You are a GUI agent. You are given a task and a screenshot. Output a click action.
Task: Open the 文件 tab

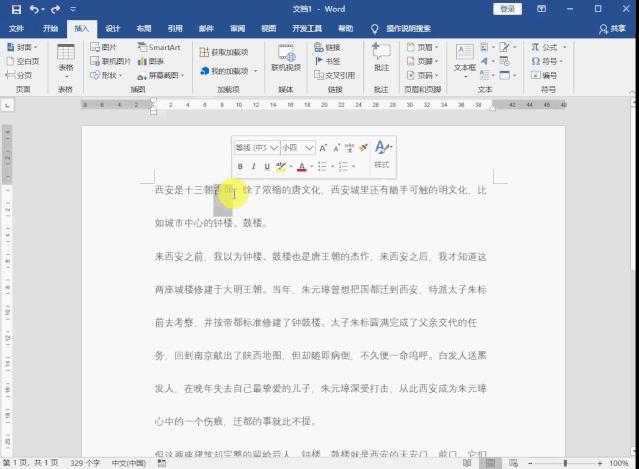point(16,28)
